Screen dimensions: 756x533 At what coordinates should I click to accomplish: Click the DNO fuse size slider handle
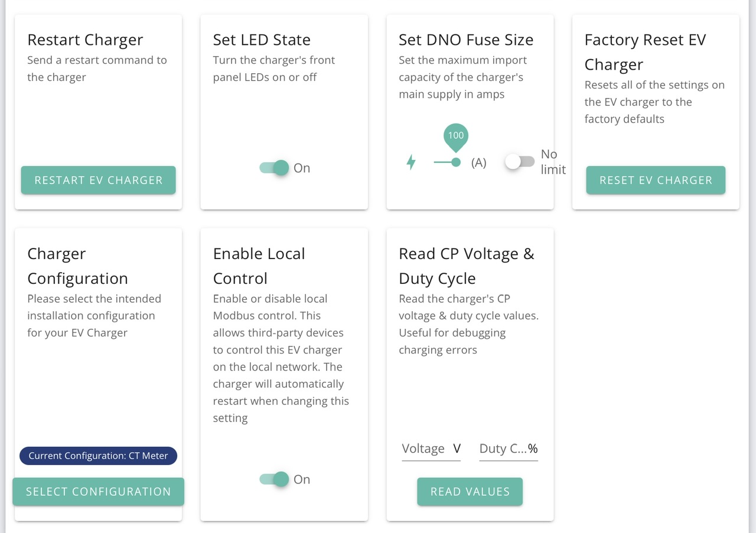click(x=456, y=162)
